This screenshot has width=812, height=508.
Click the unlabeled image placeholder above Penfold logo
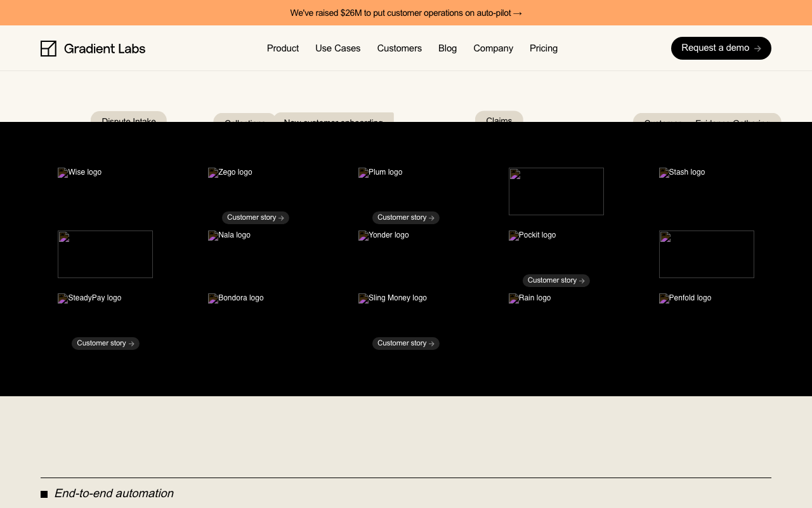pos(707,254)
